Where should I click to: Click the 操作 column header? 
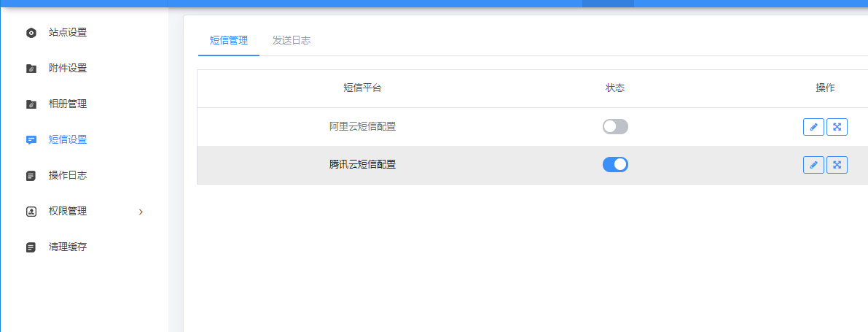826,88
